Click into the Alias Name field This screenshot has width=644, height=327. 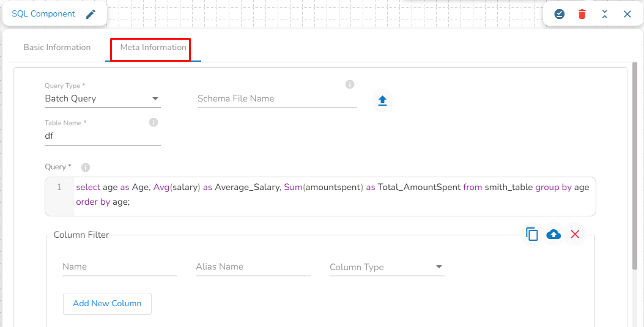tap(253, 267)
